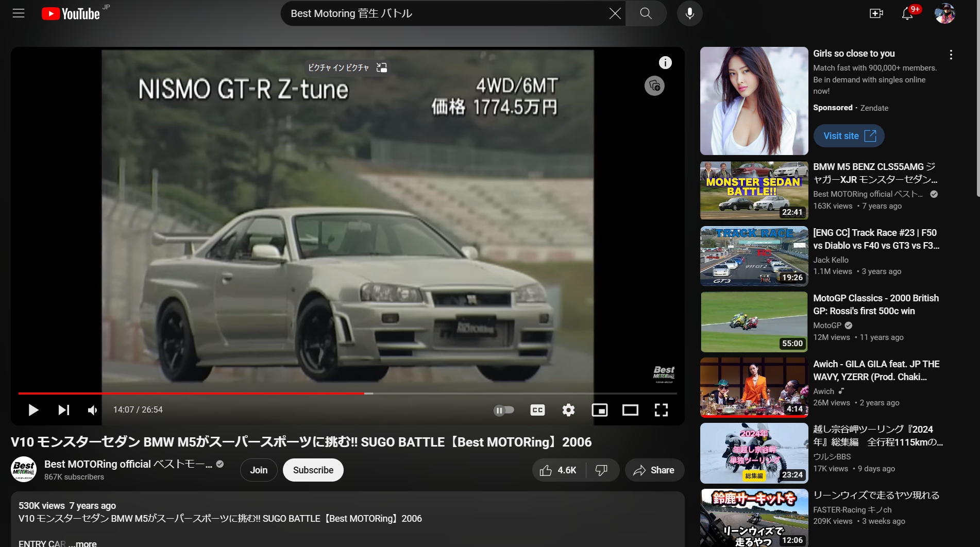Open Awich - GILA GILA title

pyautogui.click(x=876, y=370)
